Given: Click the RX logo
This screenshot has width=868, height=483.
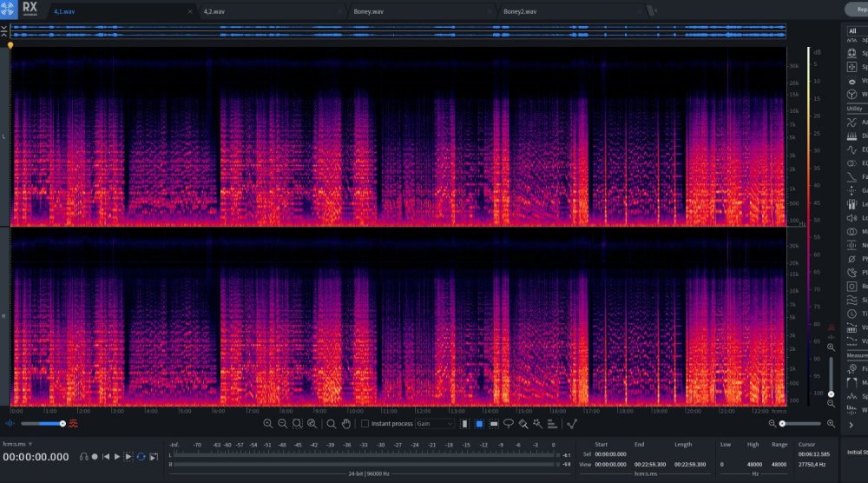Looking at the screenshot, I should pos(30,9).
